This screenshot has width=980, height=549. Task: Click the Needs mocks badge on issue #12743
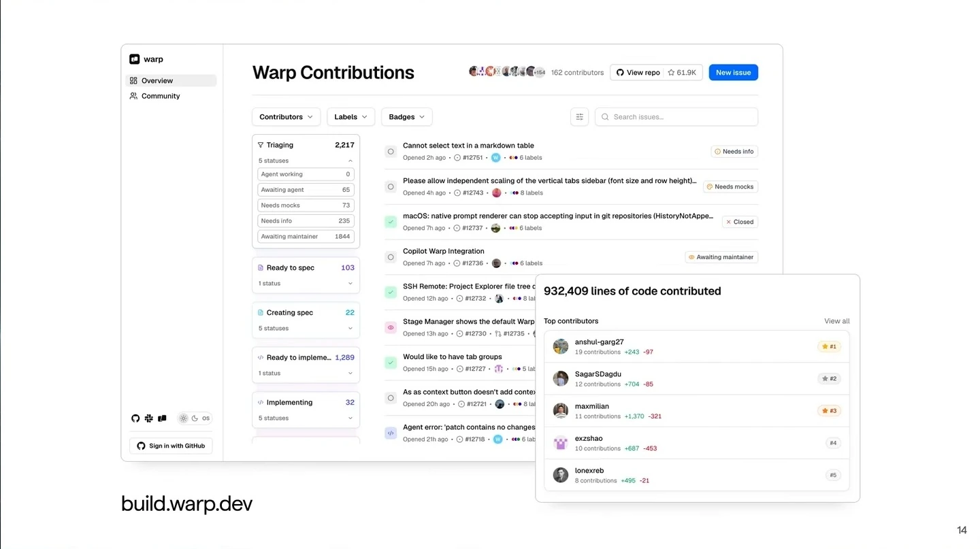pyautogui.click(x=730, y=186)
